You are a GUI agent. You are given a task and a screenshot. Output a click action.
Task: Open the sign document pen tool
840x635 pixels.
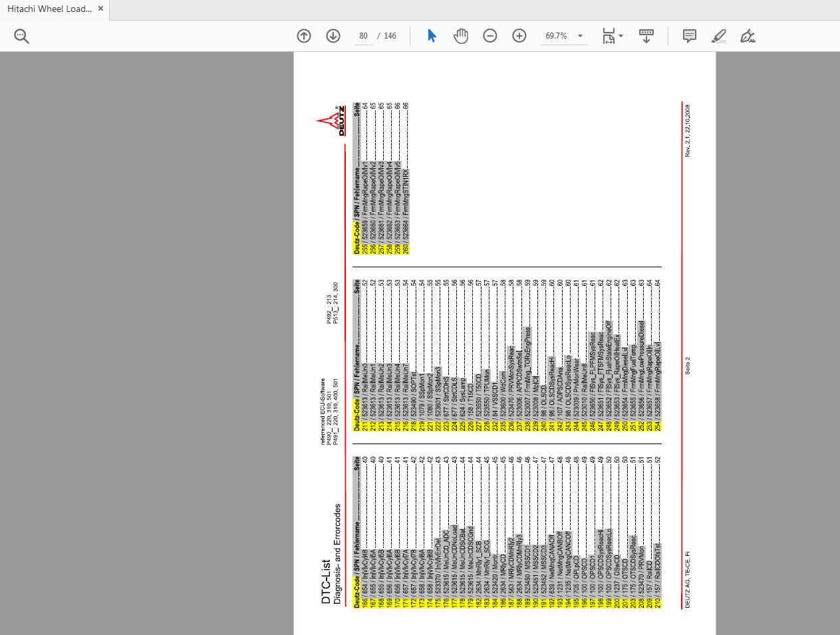(x=748, y=36)
